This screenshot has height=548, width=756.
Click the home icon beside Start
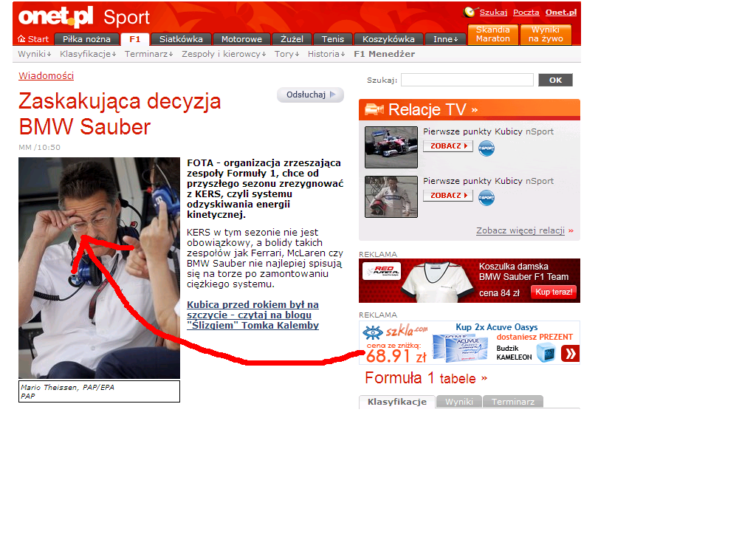pyautogui.click(x=21, y=39)
